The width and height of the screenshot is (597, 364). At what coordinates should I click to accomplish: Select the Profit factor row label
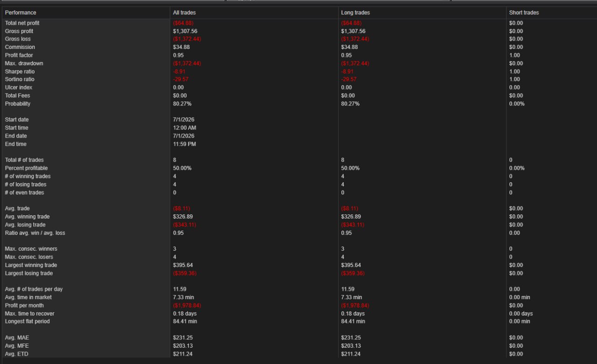pyautogui.click(x=19, y=55)
